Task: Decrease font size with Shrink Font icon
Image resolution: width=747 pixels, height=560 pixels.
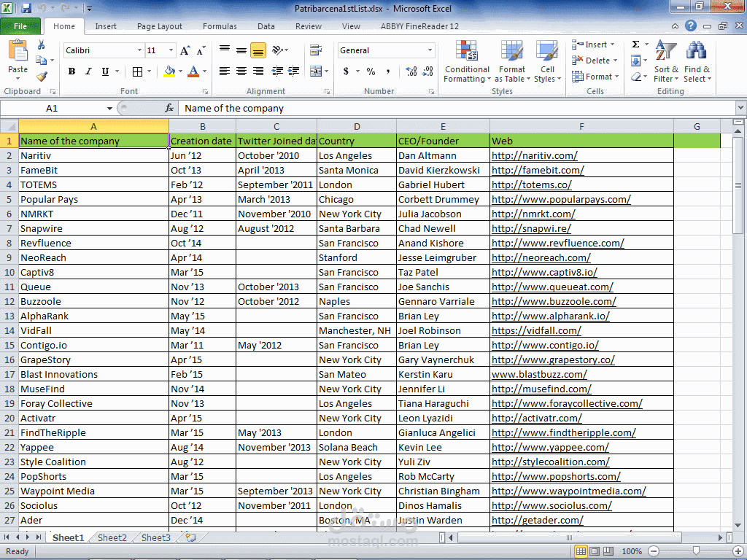Action: coord(201,50)
